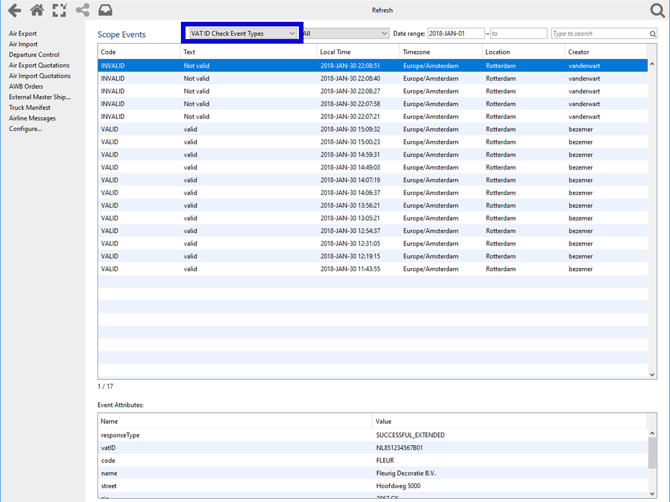Go to the home screen icon
This screenshot has height=502, width=670.
pos(37,11)
